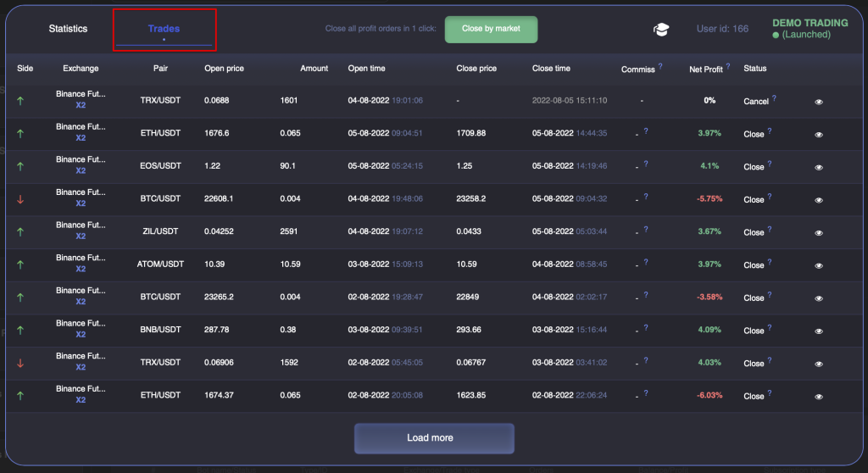Image resolution: width=868 pixels, height=473 pixels.
Task: Click the Status column header
Action: point(755,68)
